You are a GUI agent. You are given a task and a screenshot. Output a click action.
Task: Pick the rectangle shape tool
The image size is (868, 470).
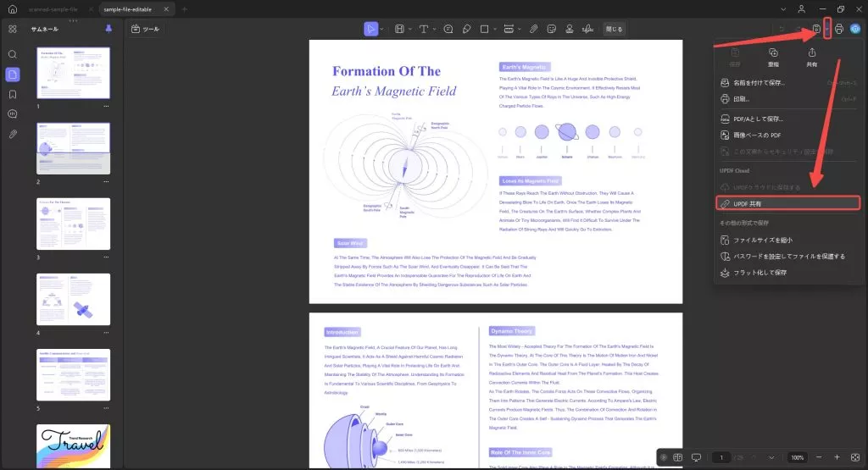484,29
